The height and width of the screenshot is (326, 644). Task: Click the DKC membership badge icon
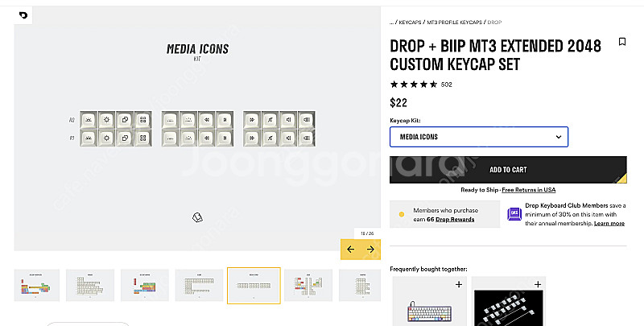(x=514, y=214)
